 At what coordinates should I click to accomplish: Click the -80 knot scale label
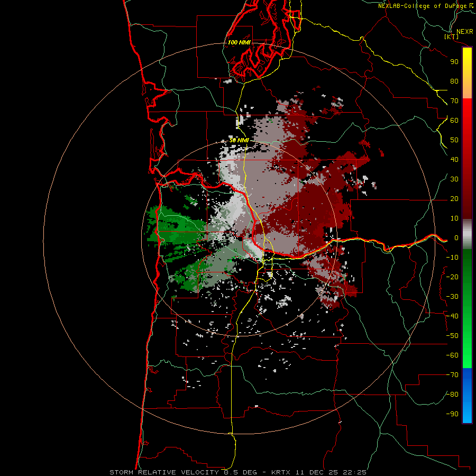click(x=452, y=395)
